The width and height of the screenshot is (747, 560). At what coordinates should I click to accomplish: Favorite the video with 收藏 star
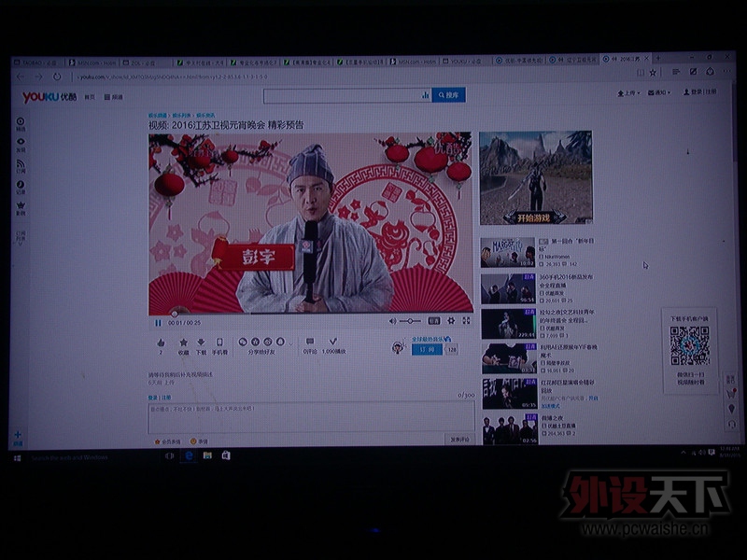tap(183, 343)
